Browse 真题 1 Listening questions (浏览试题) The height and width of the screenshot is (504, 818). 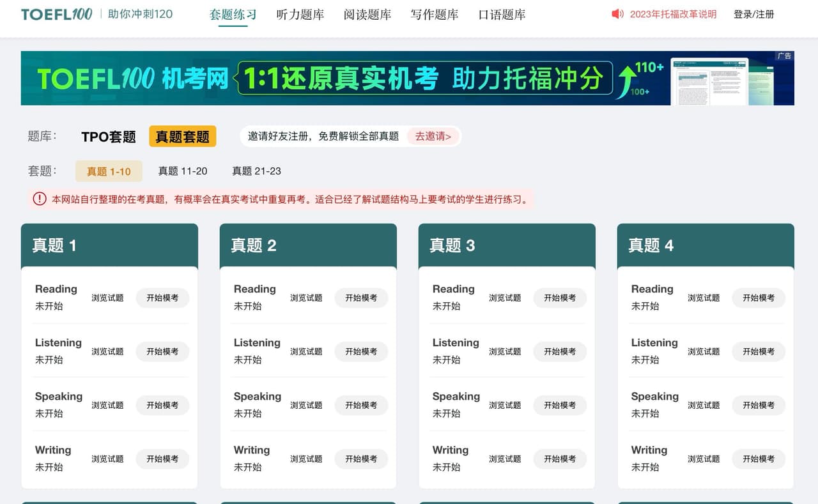pos(107,351)
